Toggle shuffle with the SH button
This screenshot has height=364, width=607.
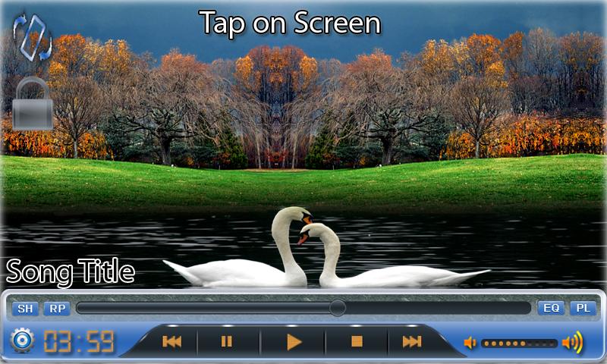(x=25, y=309)
